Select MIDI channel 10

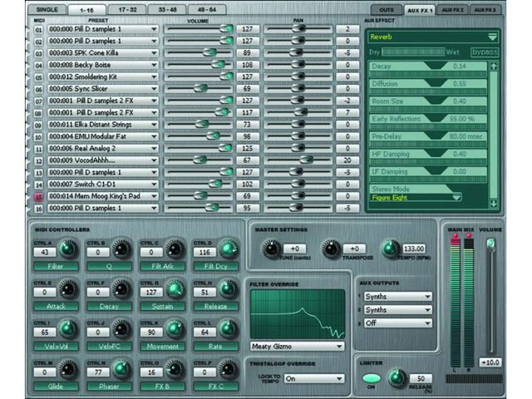[38, 137]
